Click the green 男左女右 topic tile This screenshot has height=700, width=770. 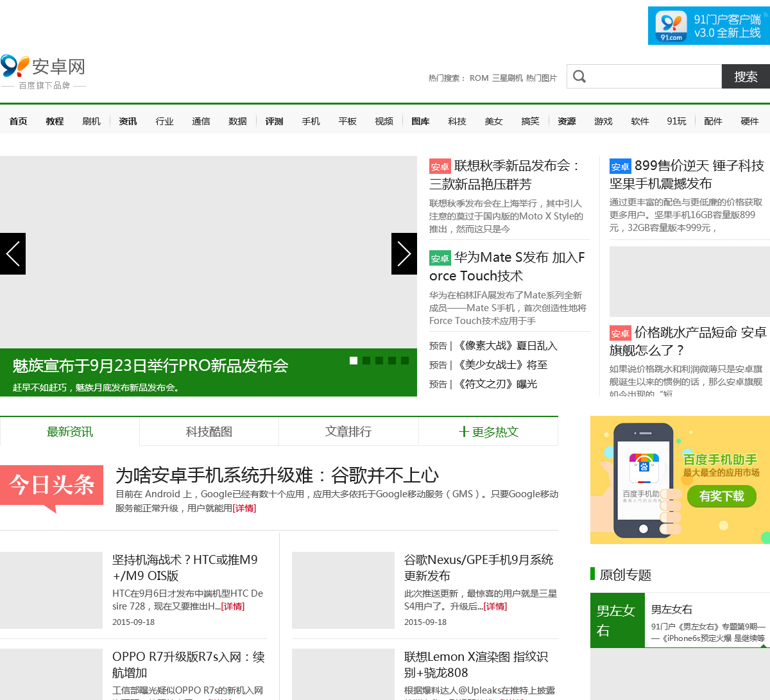(x=617, y=620)
